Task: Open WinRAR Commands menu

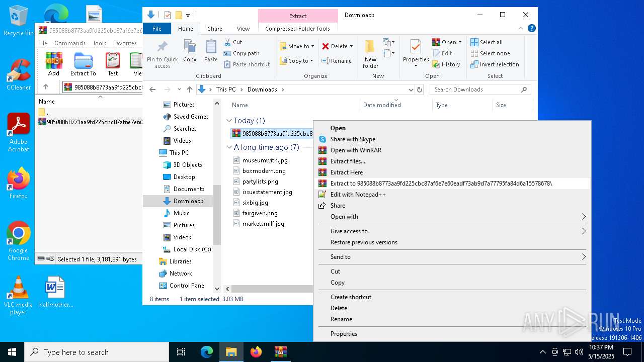Action: pos(70,43)
